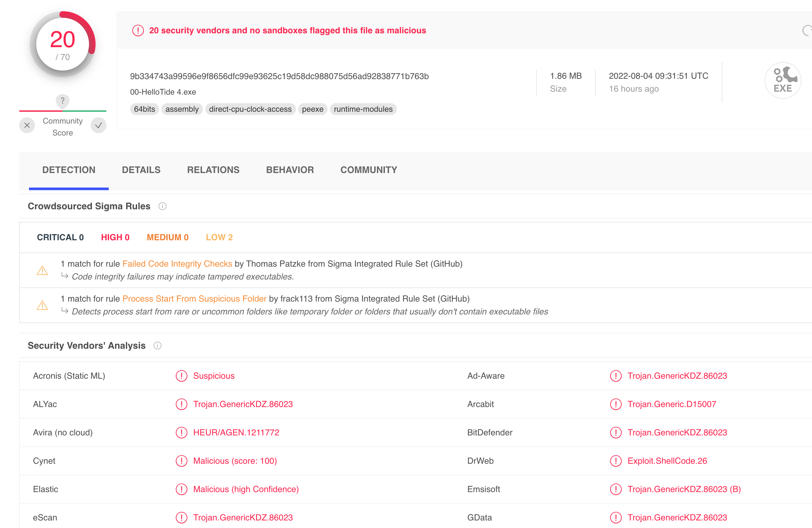Click the warning icon beside Failed Code Integrity
Image resolution: width=812 pixels, height=528 pixels.
point(42,271)
